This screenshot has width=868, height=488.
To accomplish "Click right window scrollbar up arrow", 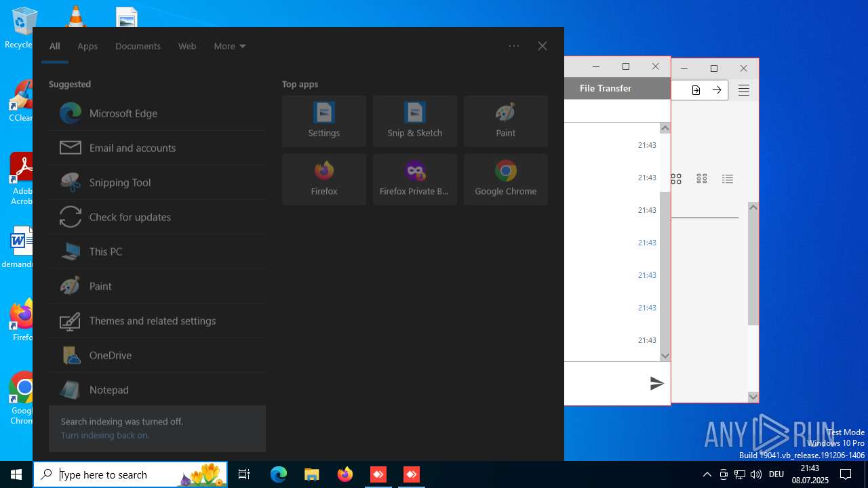I will (x=753, y=207).
